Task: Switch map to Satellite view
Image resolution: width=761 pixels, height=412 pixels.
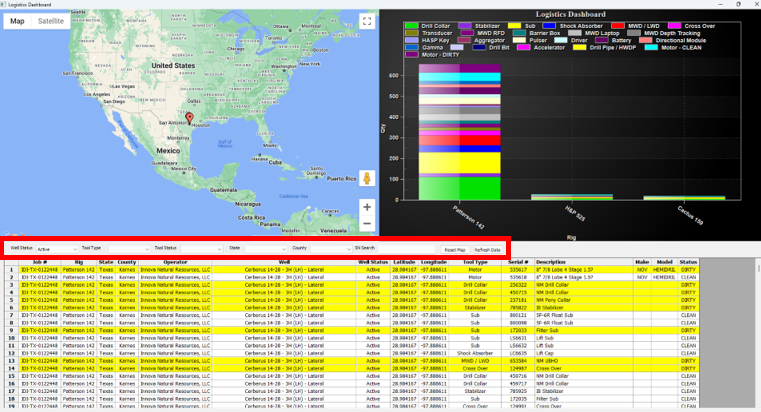Action: (51, 20)
